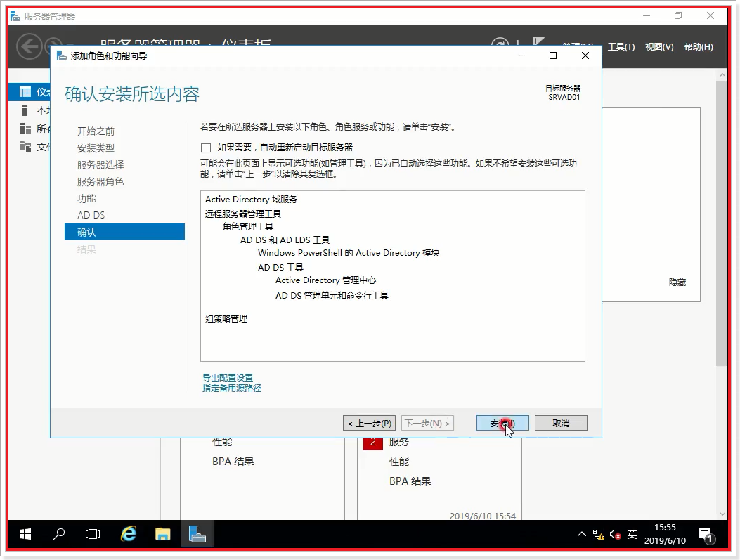The width and height of the screenshot is (740, 560).
Task: Click the Server Manager title bar icon
Action: coord(15,17)
